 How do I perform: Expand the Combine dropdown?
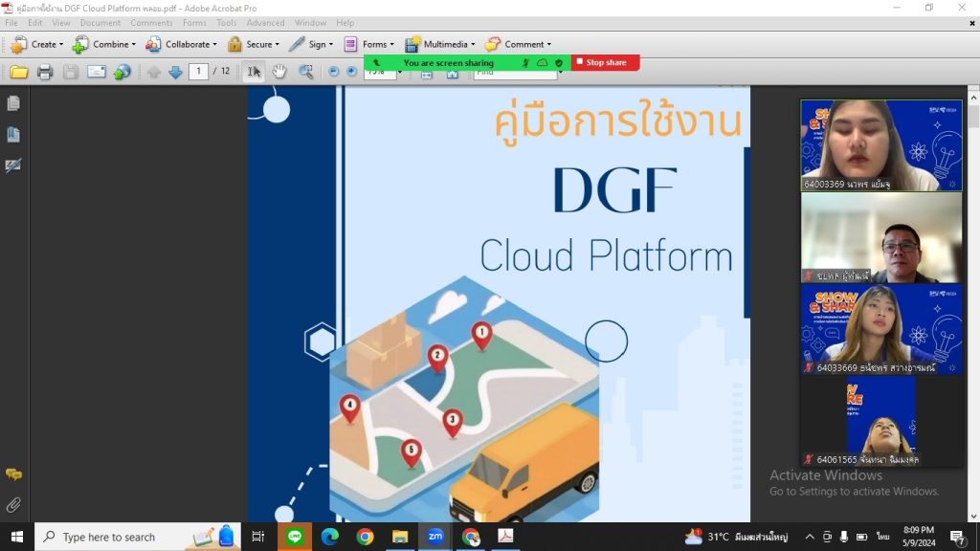coord(103,44)
